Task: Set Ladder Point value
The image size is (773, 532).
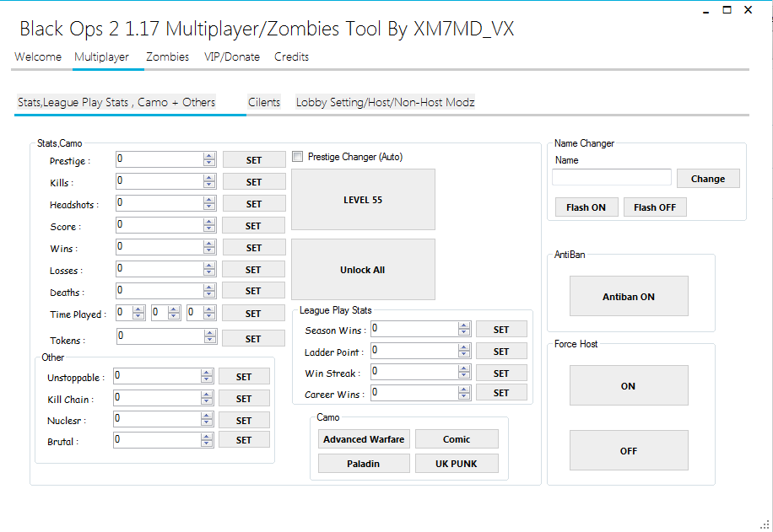Action: (501, 351)
